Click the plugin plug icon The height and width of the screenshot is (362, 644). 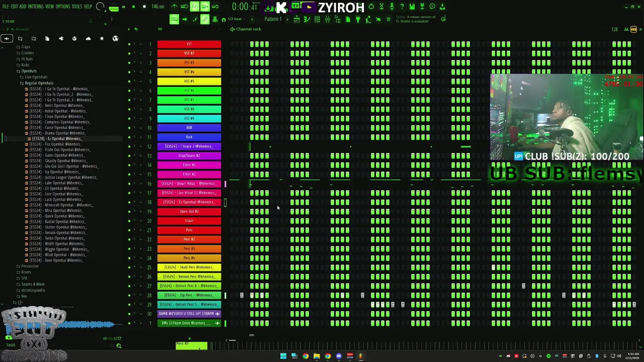(x=358, y=20)
